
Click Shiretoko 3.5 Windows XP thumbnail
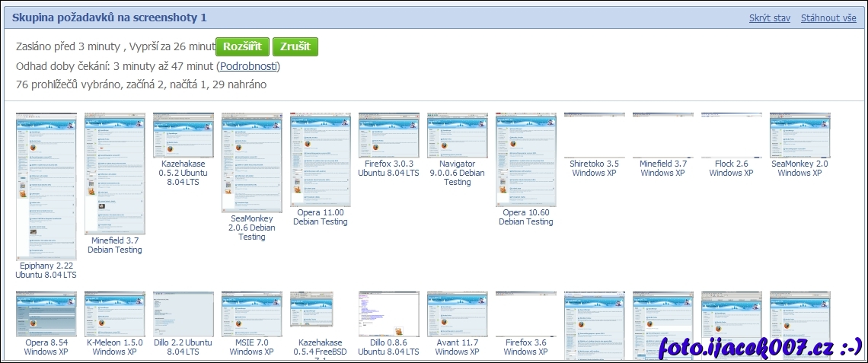pos(594,135)
